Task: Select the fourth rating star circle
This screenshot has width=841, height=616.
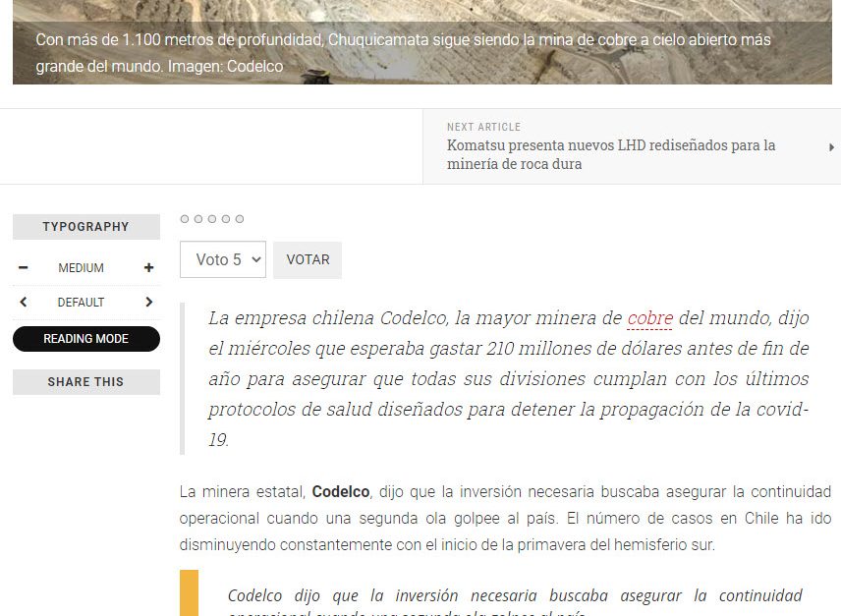Action: coord(226,219)
